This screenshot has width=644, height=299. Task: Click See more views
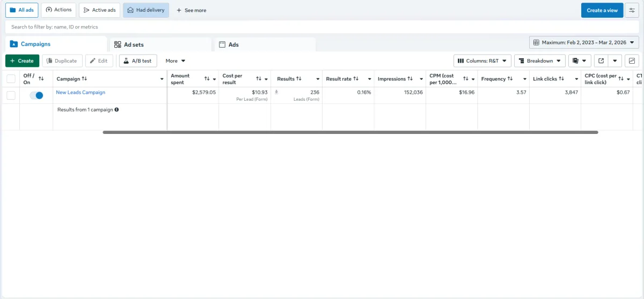[191, 10]
